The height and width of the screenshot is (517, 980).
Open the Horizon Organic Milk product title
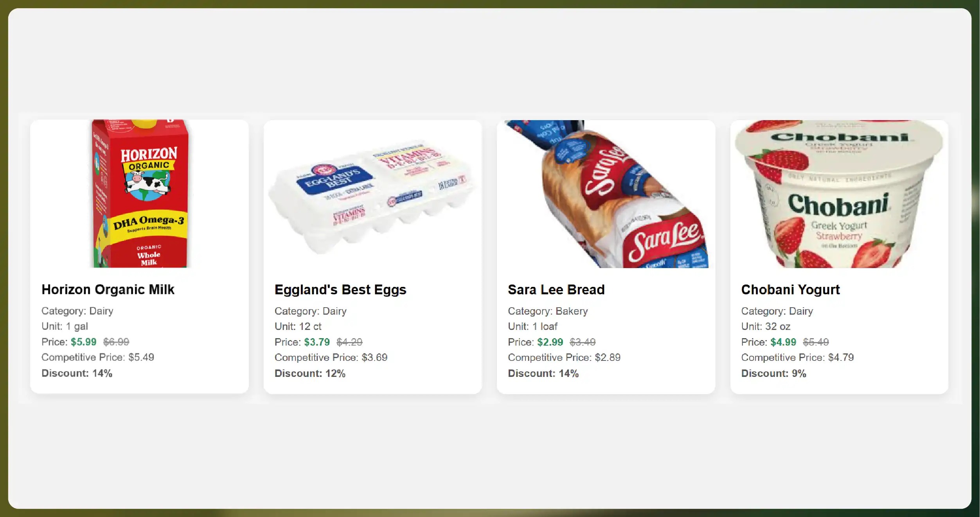coord(108,289)
